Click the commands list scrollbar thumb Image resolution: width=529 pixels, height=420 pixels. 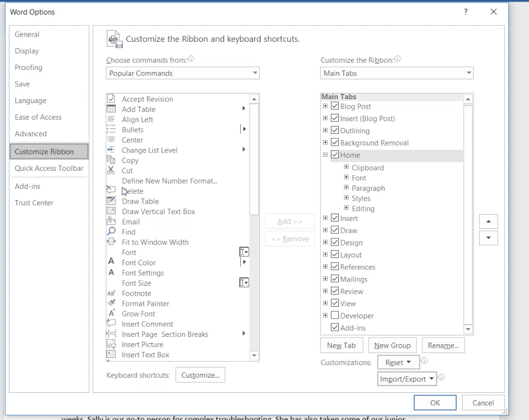[255, 159]
